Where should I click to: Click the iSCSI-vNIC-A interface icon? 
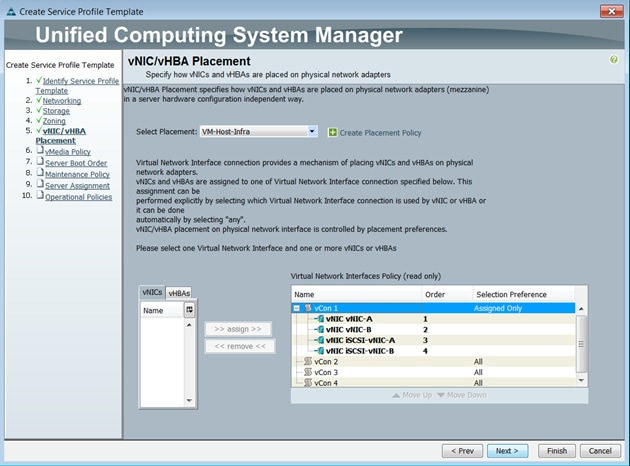320,340
